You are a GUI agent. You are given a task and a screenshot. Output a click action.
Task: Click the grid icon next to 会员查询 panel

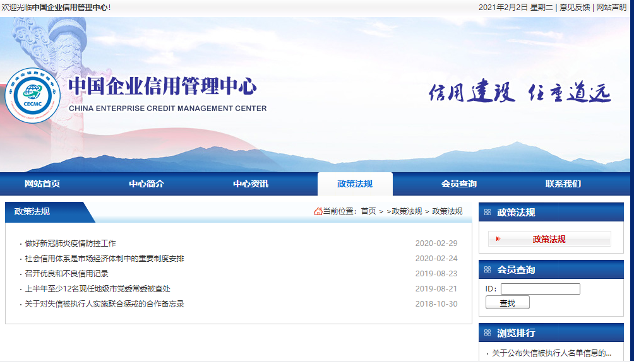(x=487, y=269)
